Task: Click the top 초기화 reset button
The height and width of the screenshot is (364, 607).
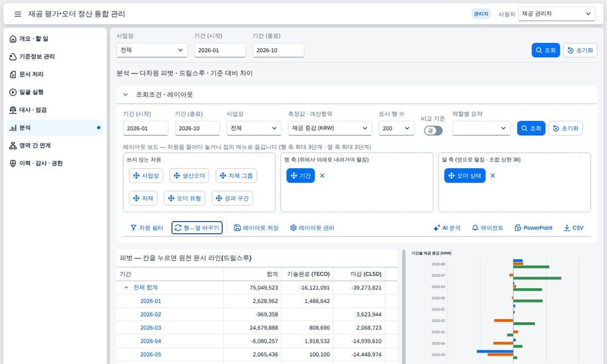Action: (x=580, y=50)
